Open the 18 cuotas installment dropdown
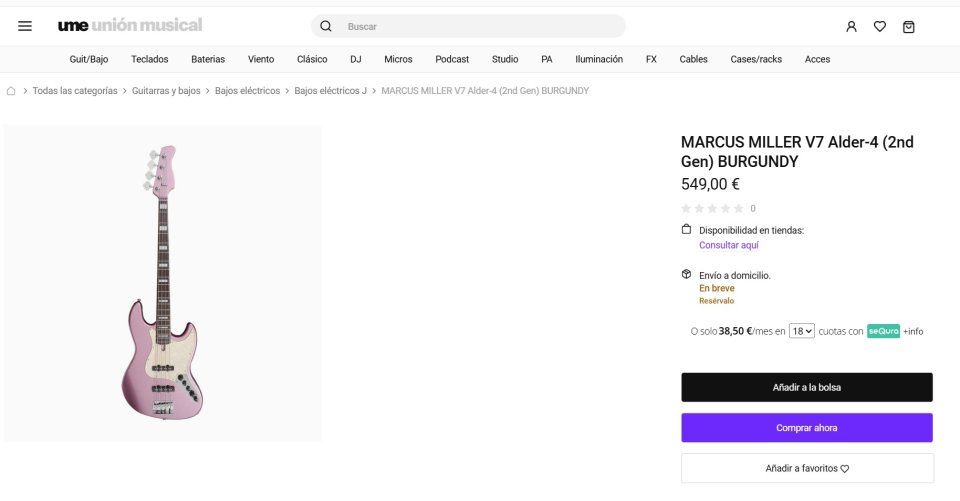 coord(801,331)
